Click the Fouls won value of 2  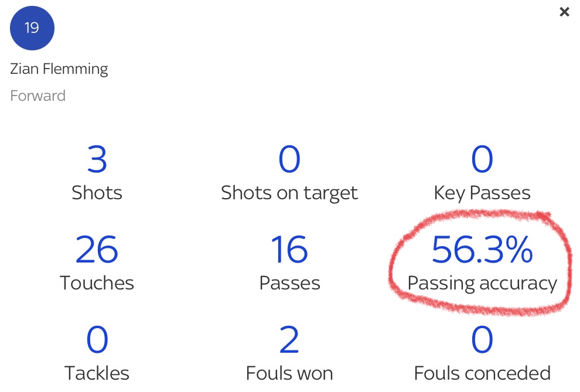(289, 340)
